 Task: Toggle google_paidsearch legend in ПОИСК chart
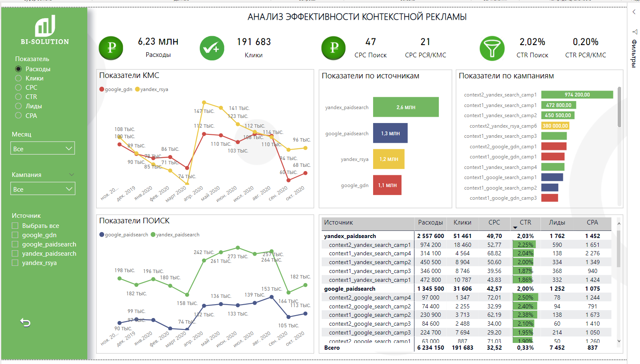pyautogui.click(x=124, y=235)
